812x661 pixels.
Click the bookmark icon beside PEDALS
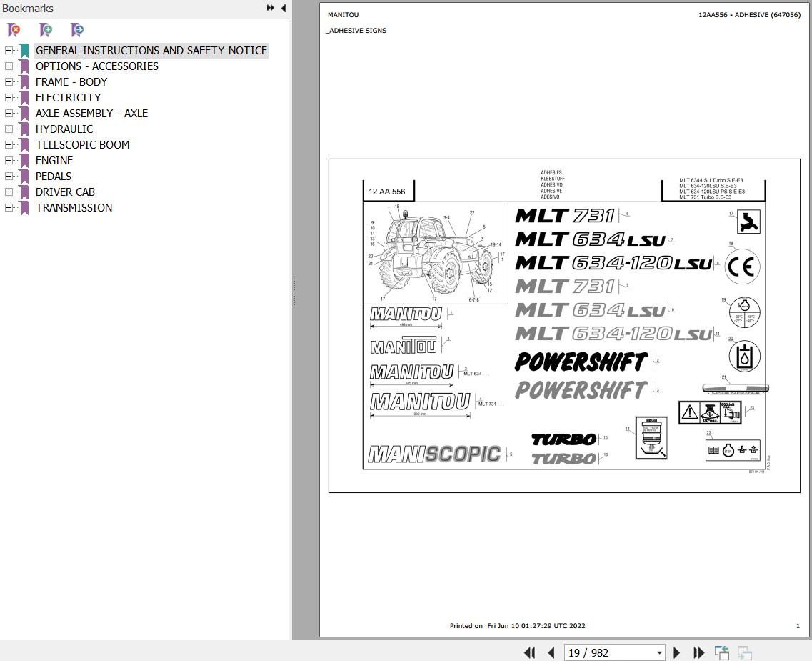pos(24,176)
